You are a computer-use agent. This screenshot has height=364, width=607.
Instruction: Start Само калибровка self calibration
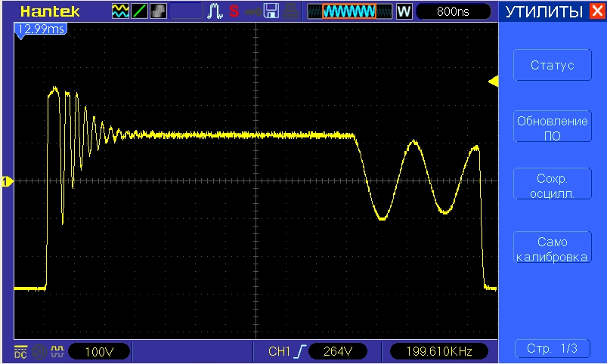pyautogui.click(x=551, y=249)
